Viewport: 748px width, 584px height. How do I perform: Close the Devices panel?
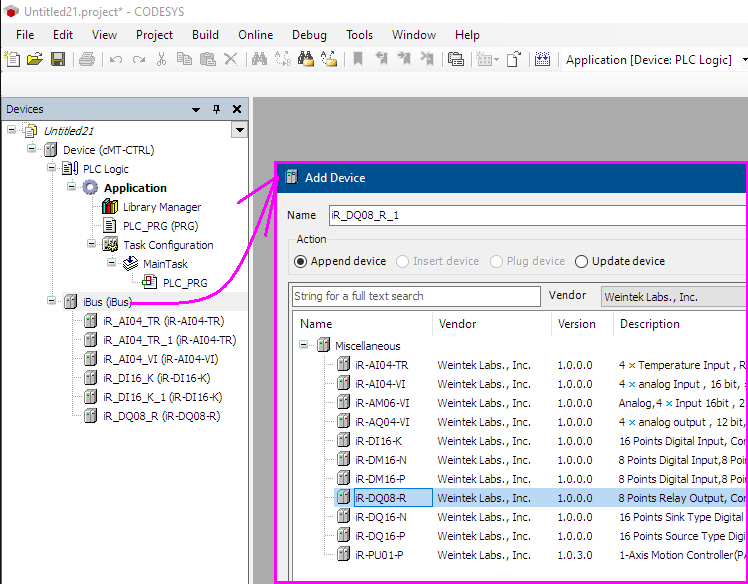pyautogui.click(x=237, y=109)
